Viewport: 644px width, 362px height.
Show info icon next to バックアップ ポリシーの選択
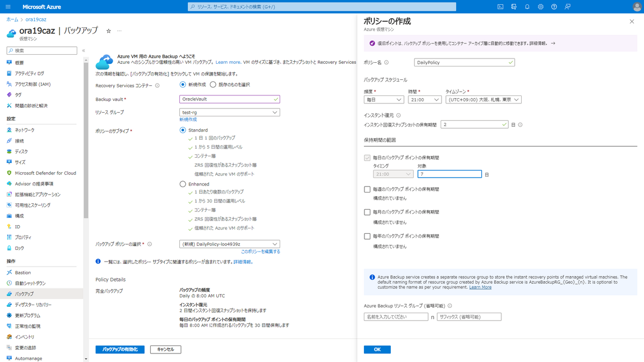click(150, 244)
